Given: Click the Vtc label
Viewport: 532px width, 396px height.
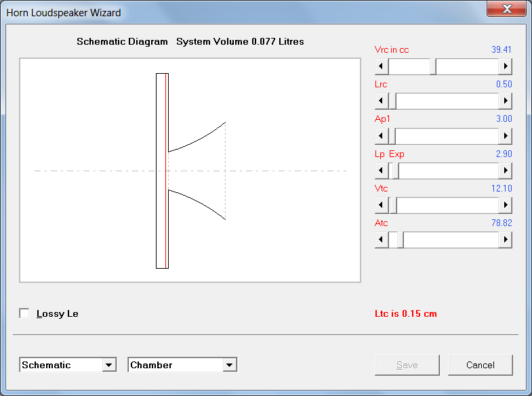Looking at the screenshot, I should coord(381,188).
